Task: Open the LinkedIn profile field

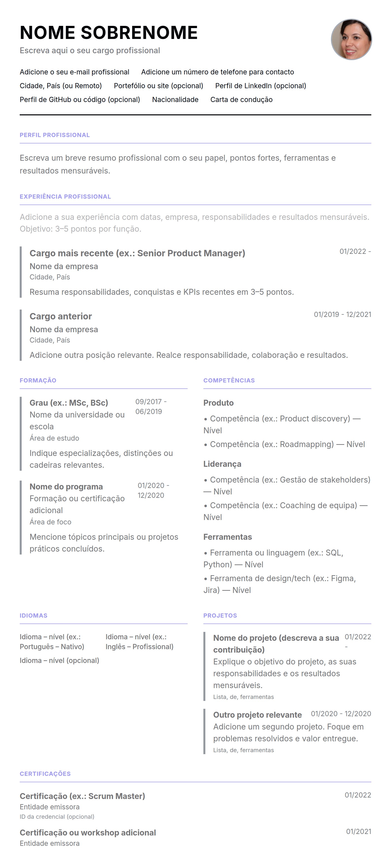Action: coord(260,86)
